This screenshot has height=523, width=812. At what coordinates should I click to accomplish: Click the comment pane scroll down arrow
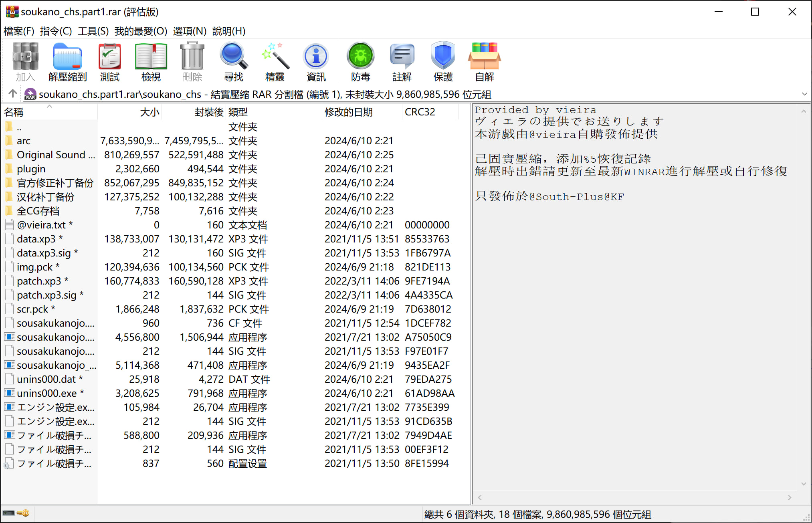[803, 484]
